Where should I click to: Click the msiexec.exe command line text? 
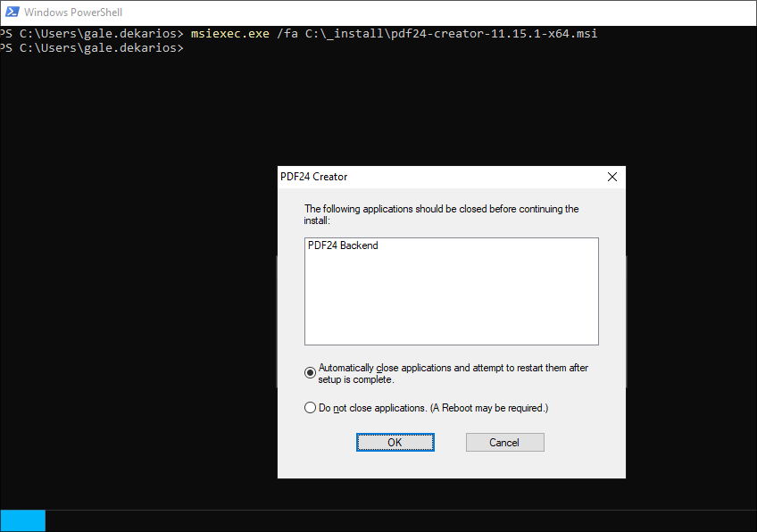point(394,33)
